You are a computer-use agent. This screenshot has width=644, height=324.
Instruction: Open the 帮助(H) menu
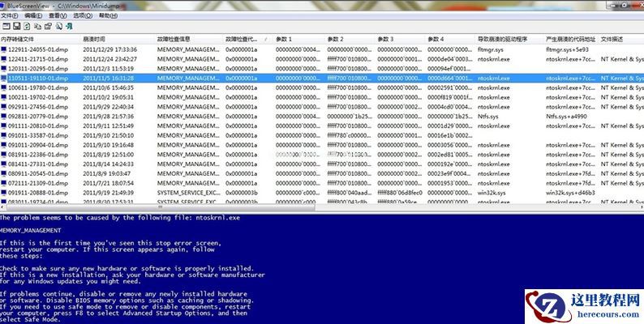tap(108, 15)
